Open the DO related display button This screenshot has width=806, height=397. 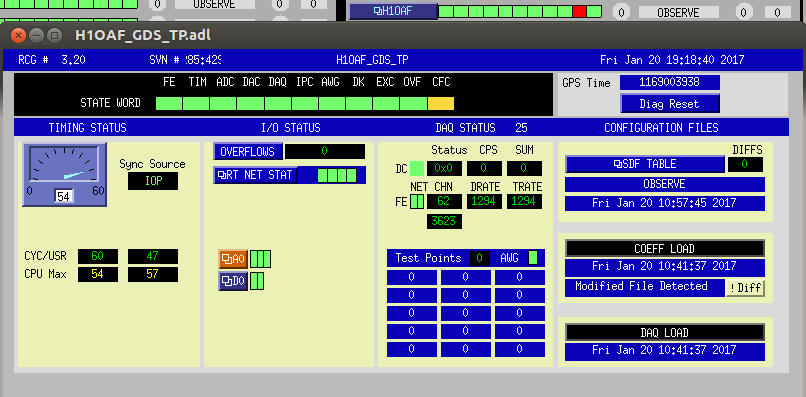[x=233, y=281]
